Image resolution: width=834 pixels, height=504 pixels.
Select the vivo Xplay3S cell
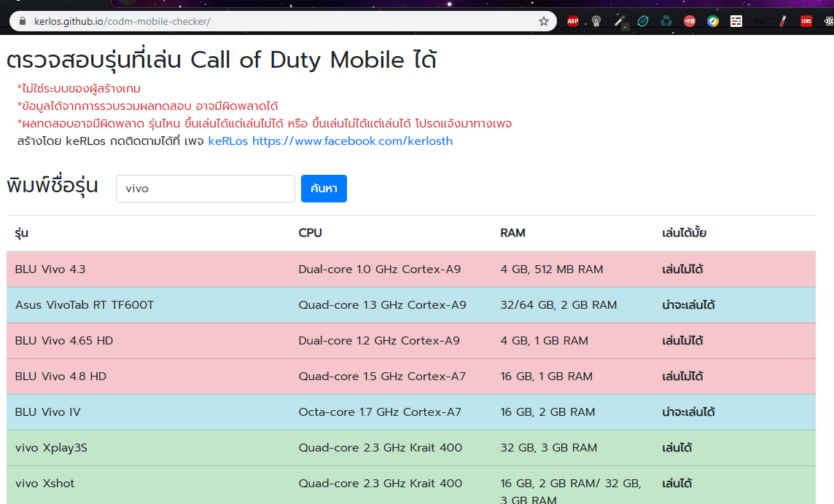click(x=51, y=448)
